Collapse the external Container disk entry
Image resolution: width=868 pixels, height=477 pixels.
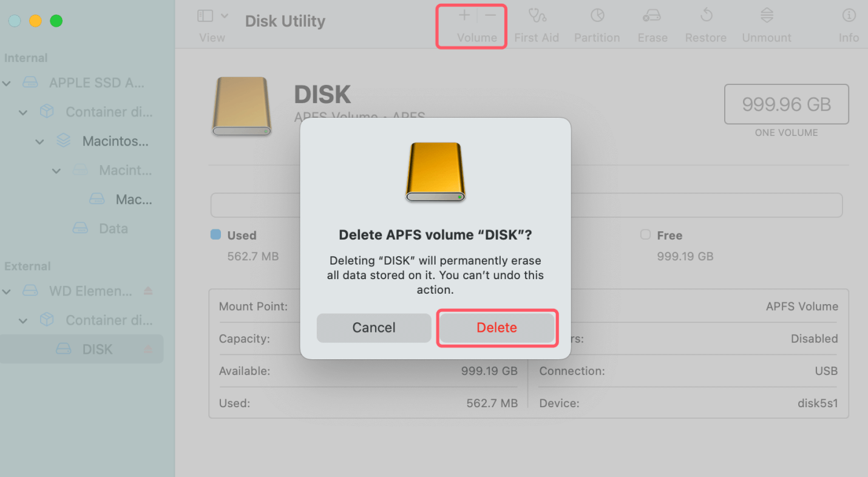(23, 320)
